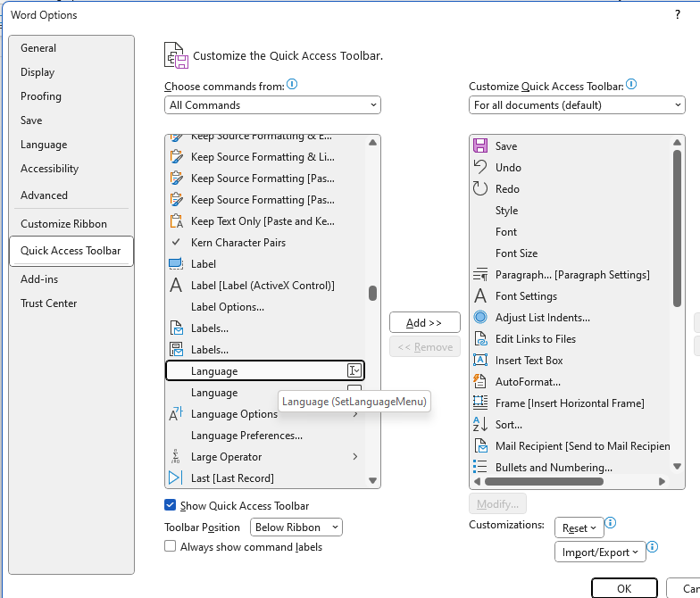Image resolution: width=700 pixels, height=598 pixels.
Task: Click the Label control icon
Action: [177, 264]
